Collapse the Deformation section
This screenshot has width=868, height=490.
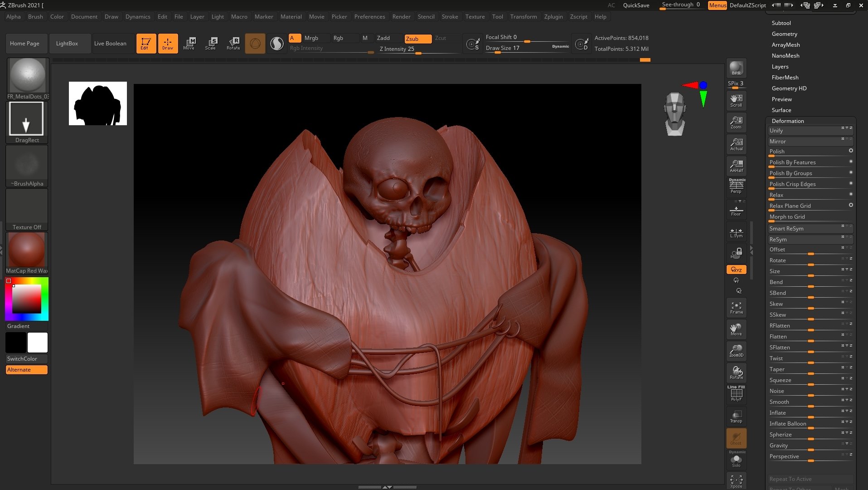pos(787,121)
